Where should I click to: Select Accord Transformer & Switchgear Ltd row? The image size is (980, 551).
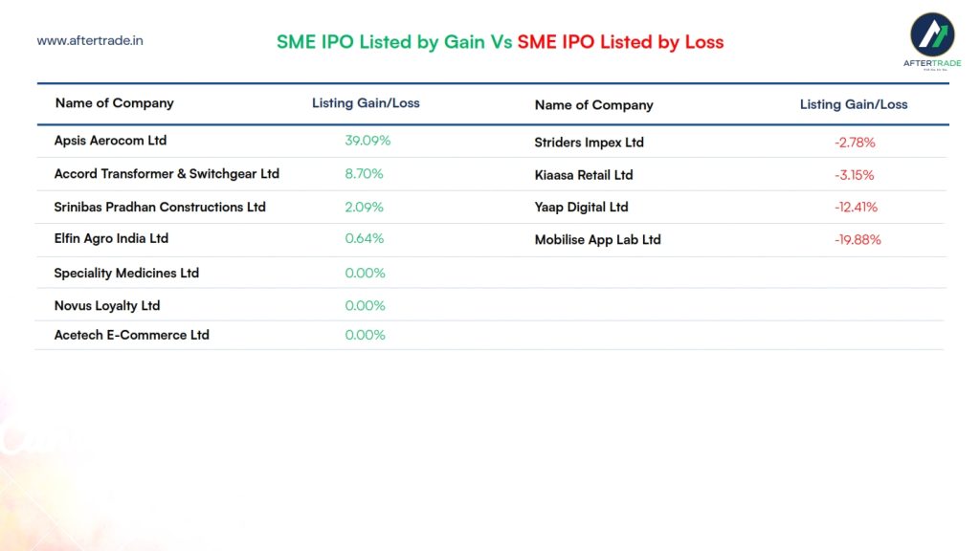tap(167, 174)
